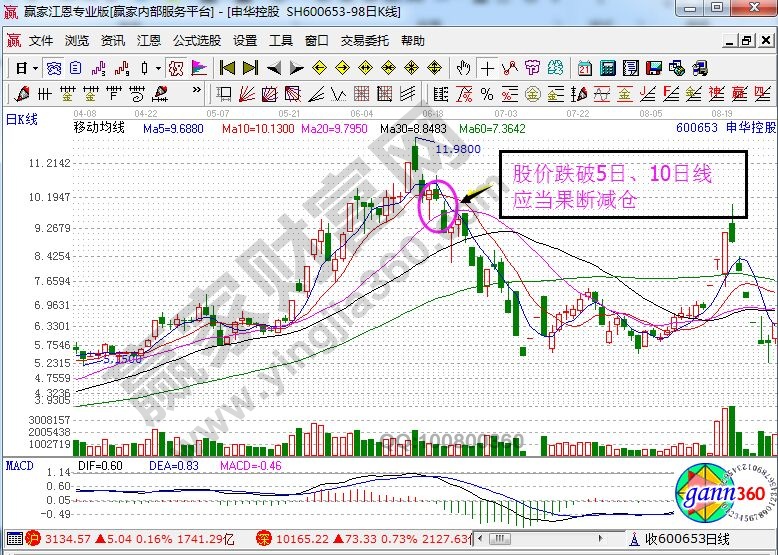
Task: Toggle the crosshair cursor tool
Action: click(x=487, y=68)
